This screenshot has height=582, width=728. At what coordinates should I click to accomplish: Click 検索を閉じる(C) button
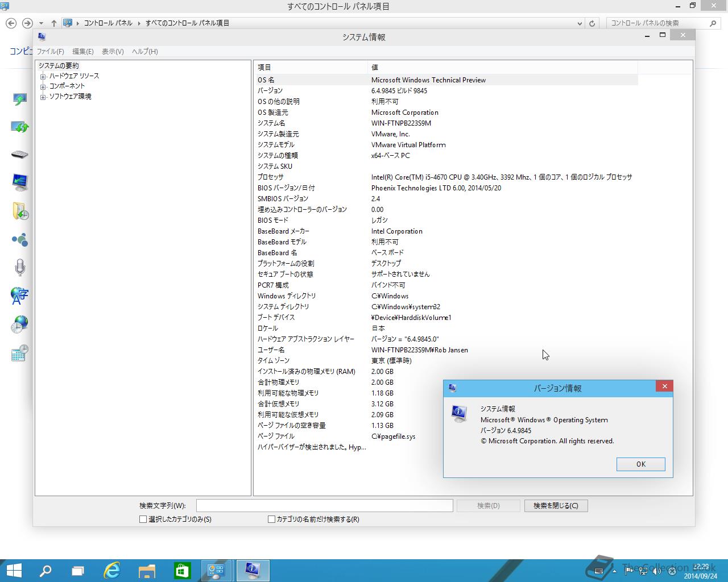(x=556, y=506)
